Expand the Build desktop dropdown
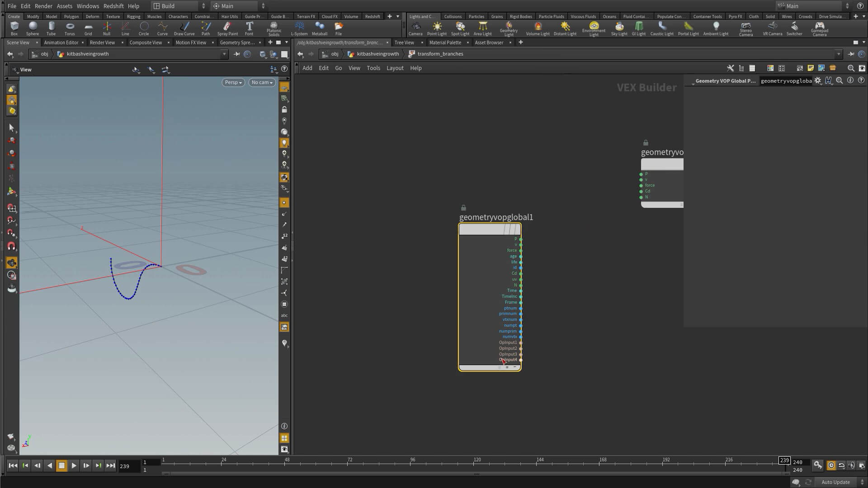Image resolution: width=868 pixels, height=488 pixels. coord(179,6)
